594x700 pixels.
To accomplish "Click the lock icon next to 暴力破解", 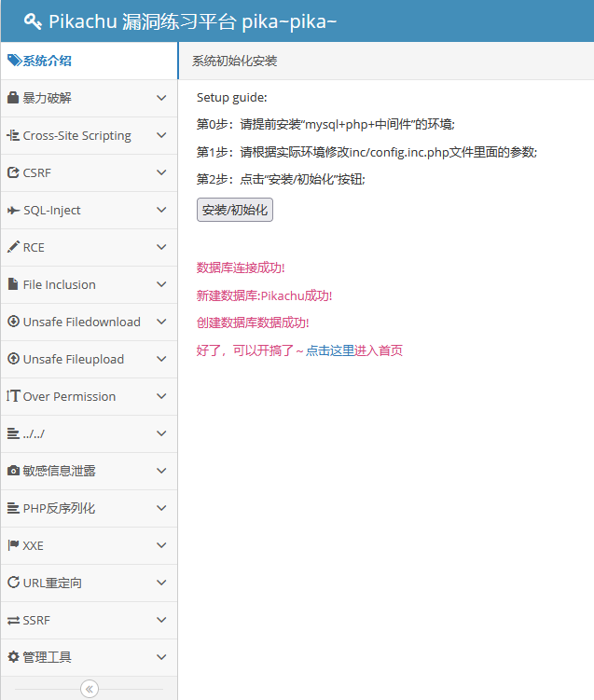I will (13, 98).
